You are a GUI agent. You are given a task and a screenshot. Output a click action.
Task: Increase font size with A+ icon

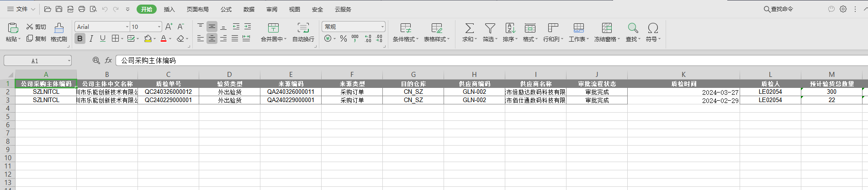169,27
